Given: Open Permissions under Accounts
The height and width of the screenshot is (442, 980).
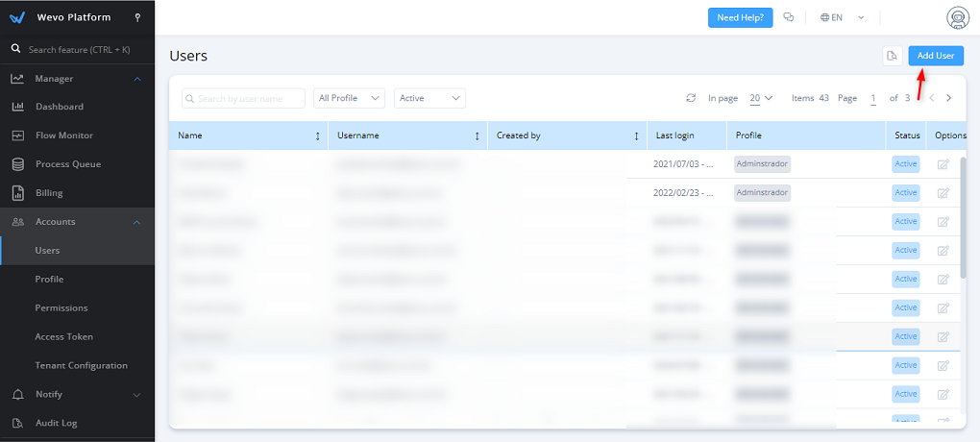Looking at the screenshot, I should (61, 308).
